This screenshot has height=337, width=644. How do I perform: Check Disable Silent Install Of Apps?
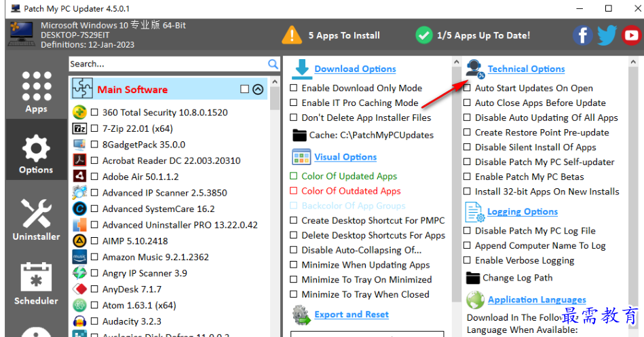point(467,147)
